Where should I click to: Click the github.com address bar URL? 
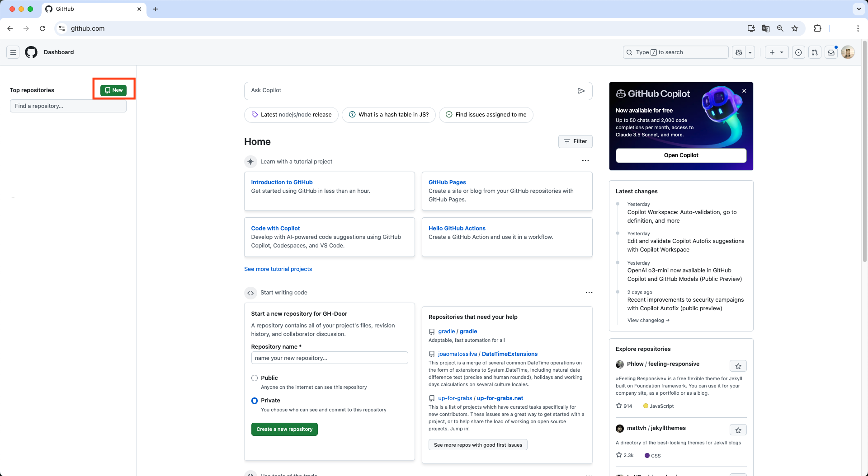[x=88, y=28]
